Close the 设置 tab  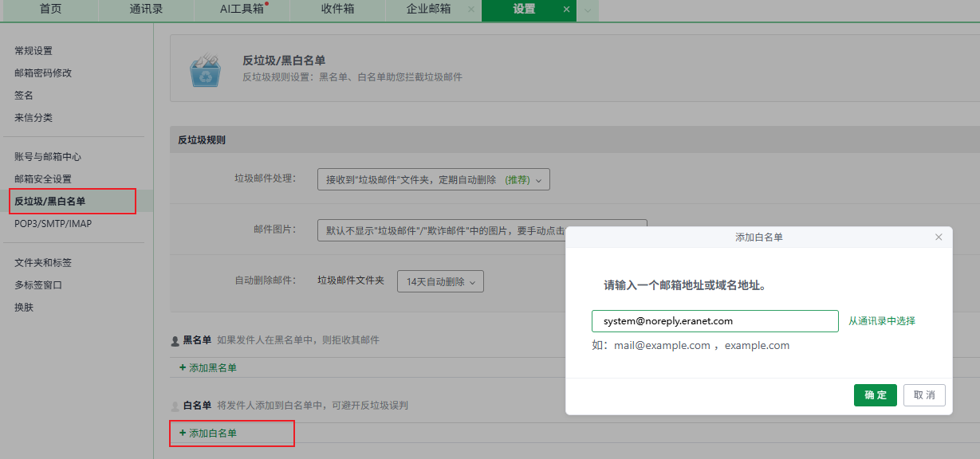click(x=566, y=10)
